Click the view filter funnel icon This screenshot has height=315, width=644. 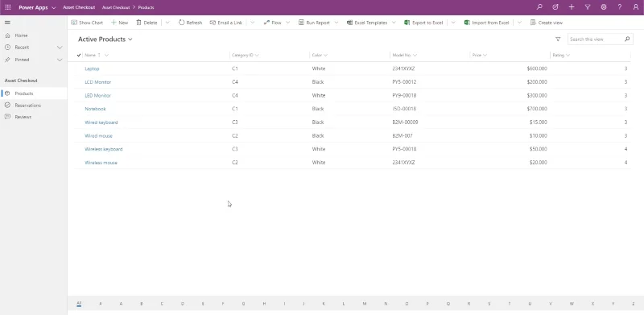coord(558,39)
